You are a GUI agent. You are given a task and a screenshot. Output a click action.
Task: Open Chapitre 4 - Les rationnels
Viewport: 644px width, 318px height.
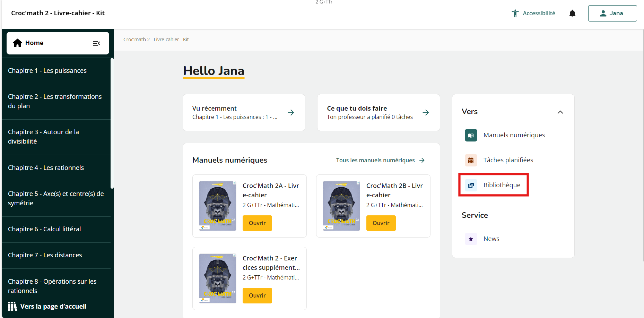click(56, 168)
